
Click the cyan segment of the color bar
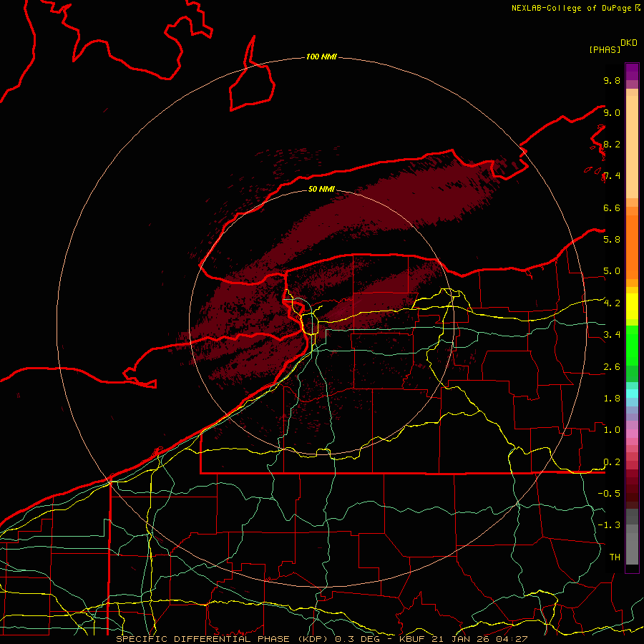(x=632, y=394)
